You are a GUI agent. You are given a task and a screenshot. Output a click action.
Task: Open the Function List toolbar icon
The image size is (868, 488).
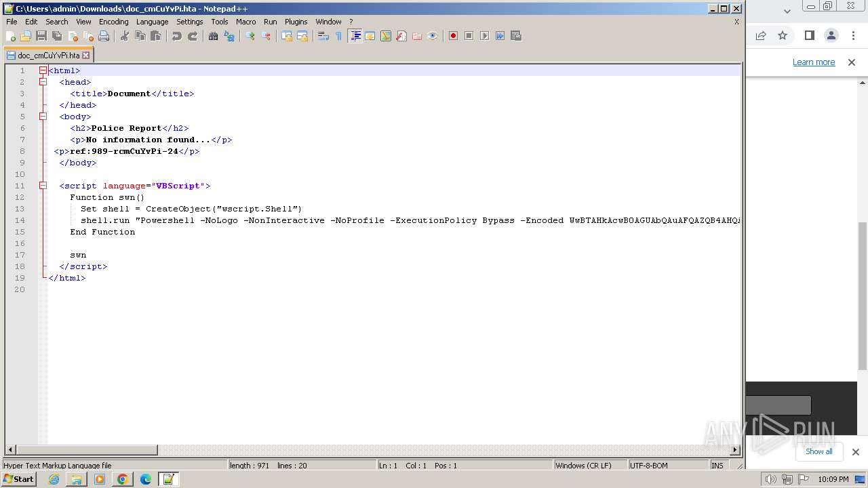401,36
